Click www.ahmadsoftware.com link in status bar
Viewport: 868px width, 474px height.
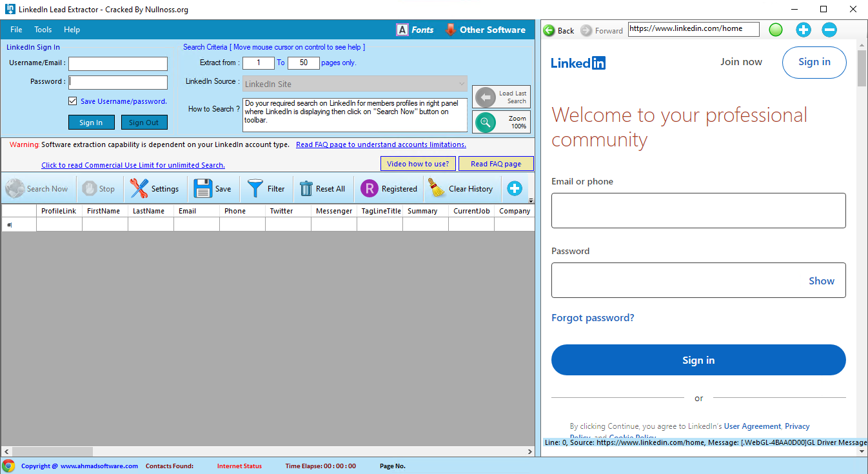click(99, 466)
